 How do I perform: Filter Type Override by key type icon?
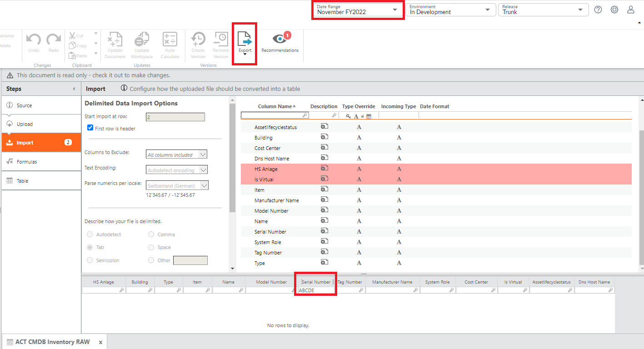point(349,116)
